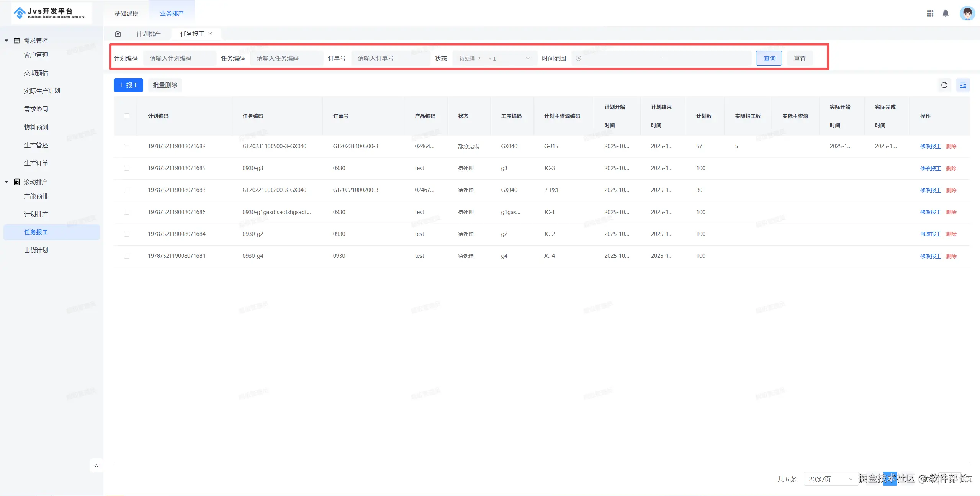
Task: Switch to the 计划排产 tab
Action: point(149,34)
